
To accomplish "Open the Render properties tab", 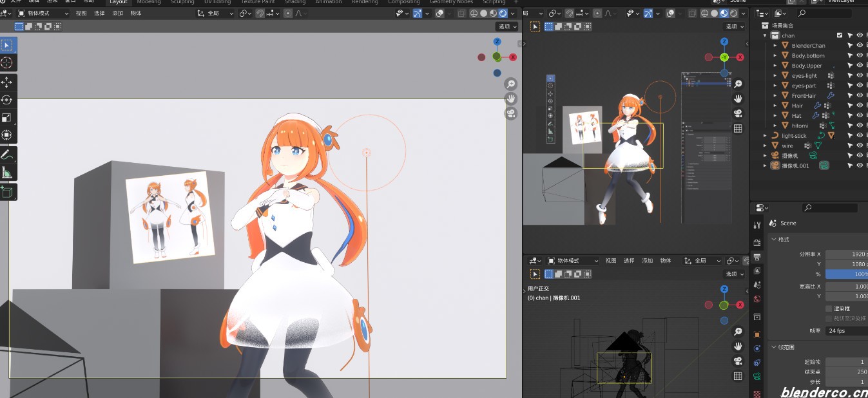I will pyautogui.click(x=757, y=242).
